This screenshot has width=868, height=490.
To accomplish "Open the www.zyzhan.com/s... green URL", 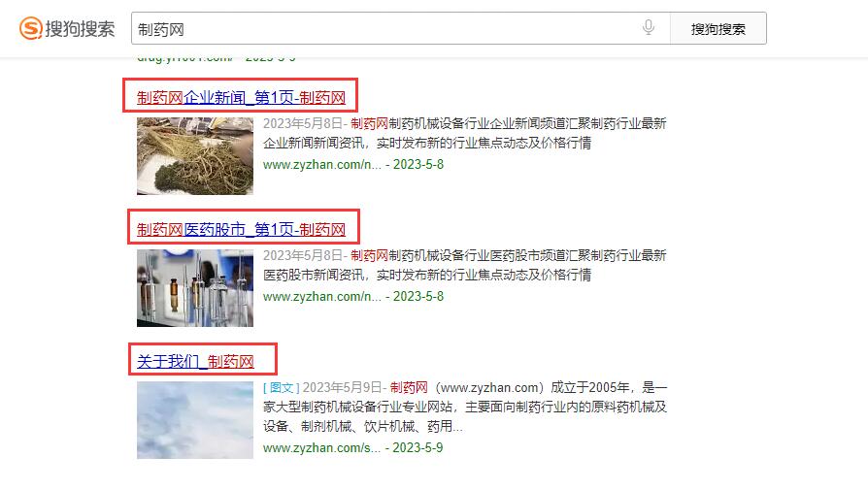I will point(321,447).
